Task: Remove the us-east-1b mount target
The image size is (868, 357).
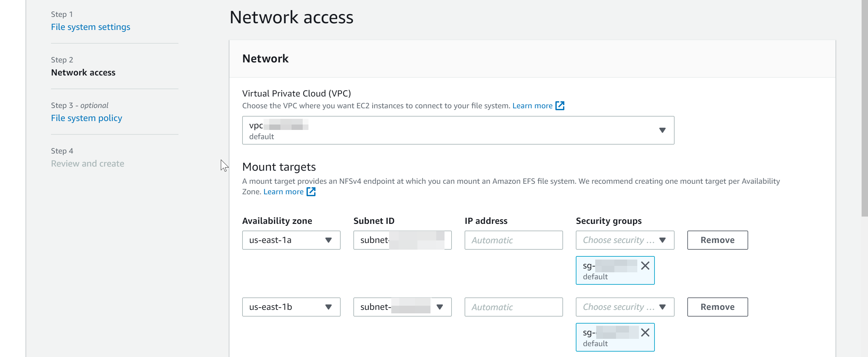Action: (717, 307)
